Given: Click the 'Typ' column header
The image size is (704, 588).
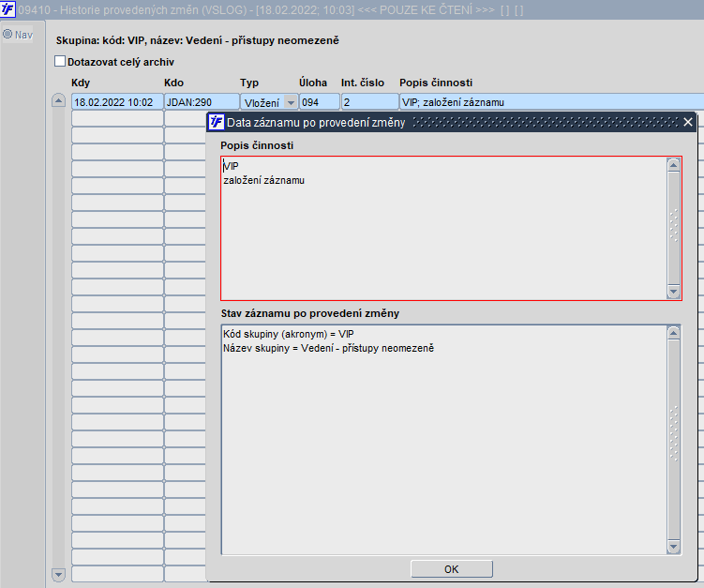Looking at the screenshot, I should point(249,83).
